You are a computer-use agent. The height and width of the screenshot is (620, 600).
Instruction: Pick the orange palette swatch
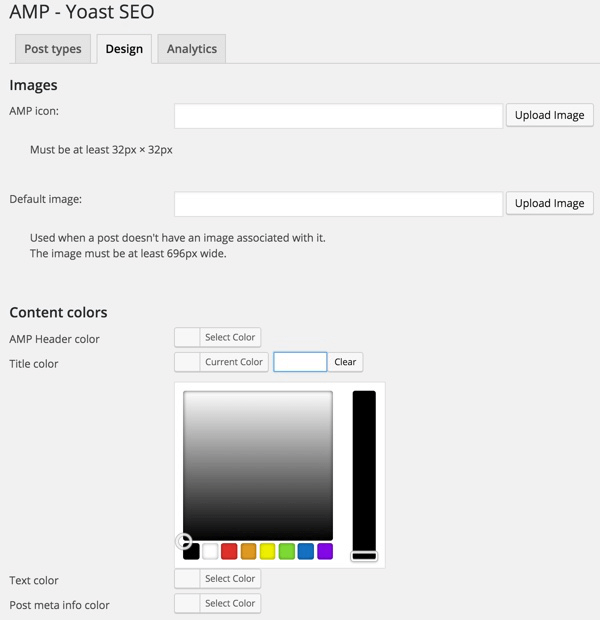click(248, 551)
